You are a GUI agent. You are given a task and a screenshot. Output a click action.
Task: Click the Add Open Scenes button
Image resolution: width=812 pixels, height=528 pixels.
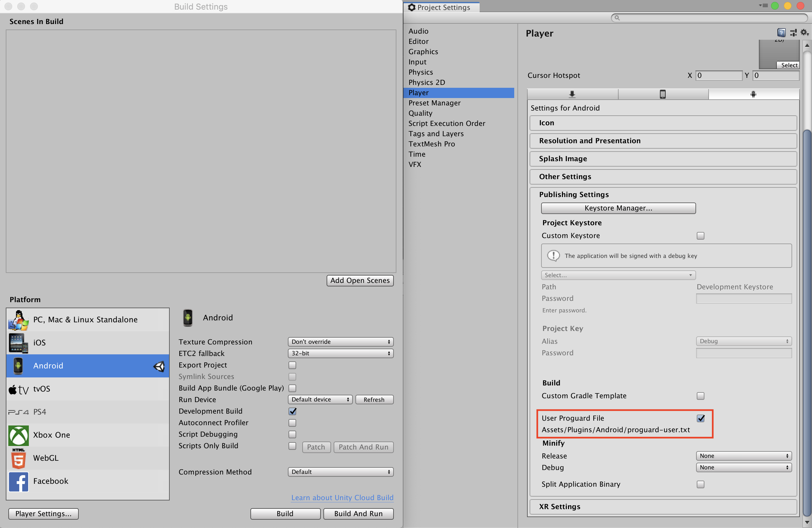click(359, 280)
